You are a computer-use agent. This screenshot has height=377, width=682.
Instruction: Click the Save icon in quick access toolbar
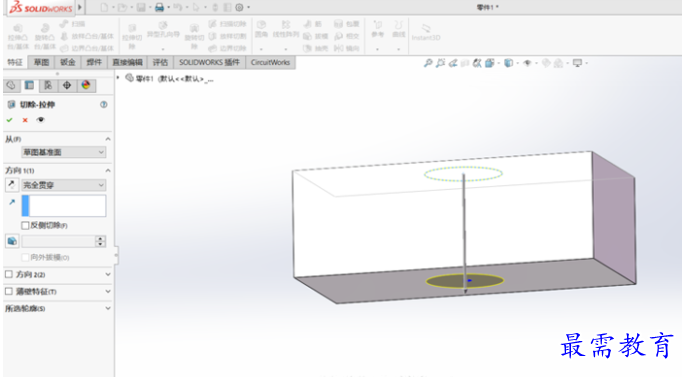click(141, 7)
